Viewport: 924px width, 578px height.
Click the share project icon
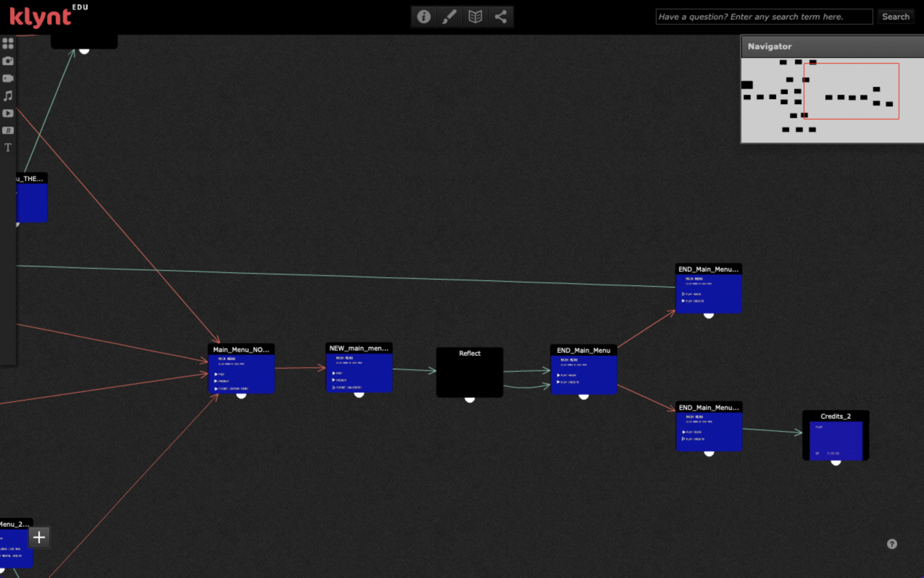point(501,17)
